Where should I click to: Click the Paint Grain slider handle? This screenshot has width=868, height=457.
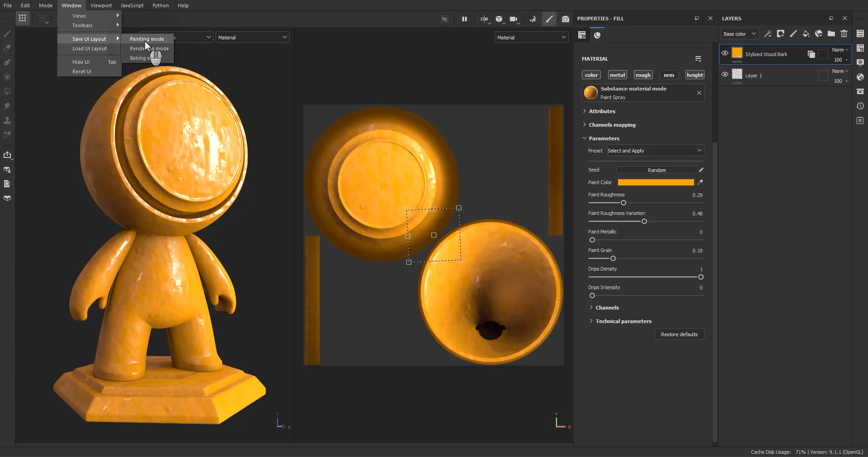[x=613, y=258]
